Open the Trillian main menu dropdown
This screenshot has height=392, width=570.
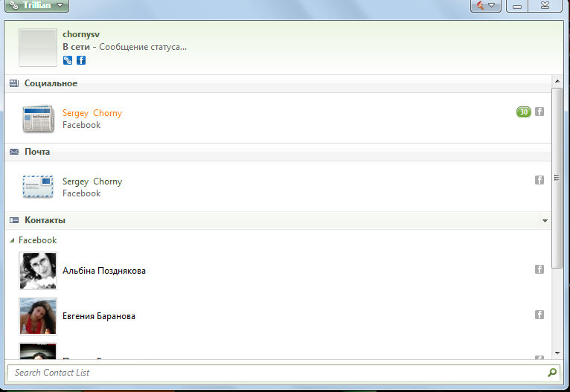point(36,5)
